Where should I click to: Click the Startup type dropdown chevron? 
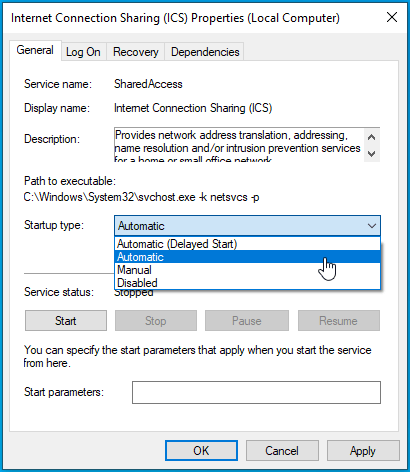pyautogui.click(x=372, y=226)
